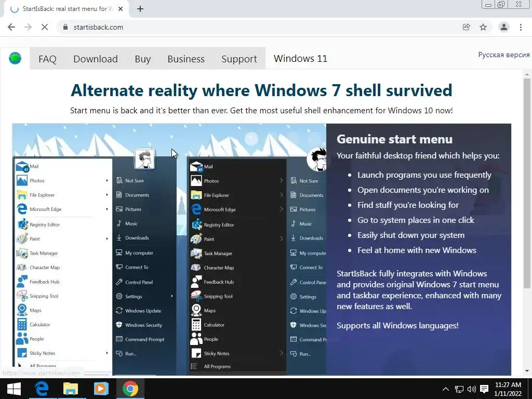The height and width of the screenshot is (399, 532).
Task: Select the Windows 11 tab
Action: (300, 58)
